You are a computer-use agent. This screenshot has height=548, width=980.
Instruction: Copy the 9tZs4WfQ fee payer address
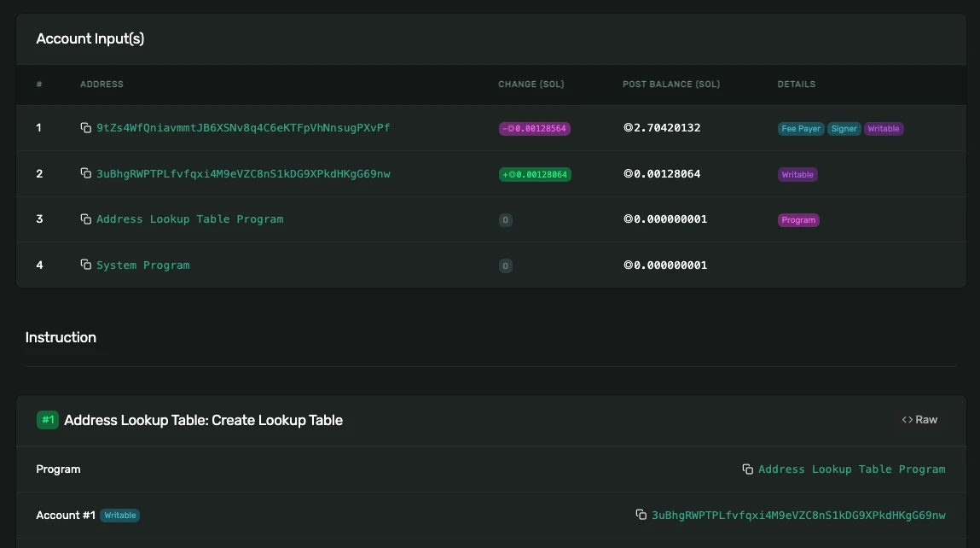[85, 128]
